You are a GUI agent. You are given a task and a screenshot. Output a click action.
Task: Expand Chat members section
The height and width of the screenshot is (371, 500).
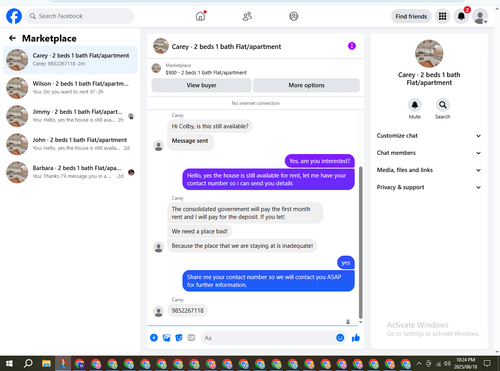[x=429, y=153]
